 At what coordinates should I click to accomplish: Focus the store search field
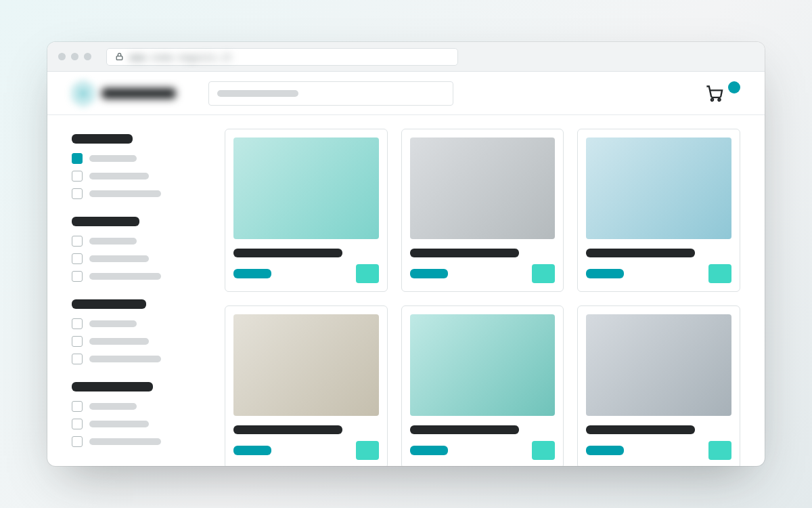pyautogui.click(x=331, y=93)
